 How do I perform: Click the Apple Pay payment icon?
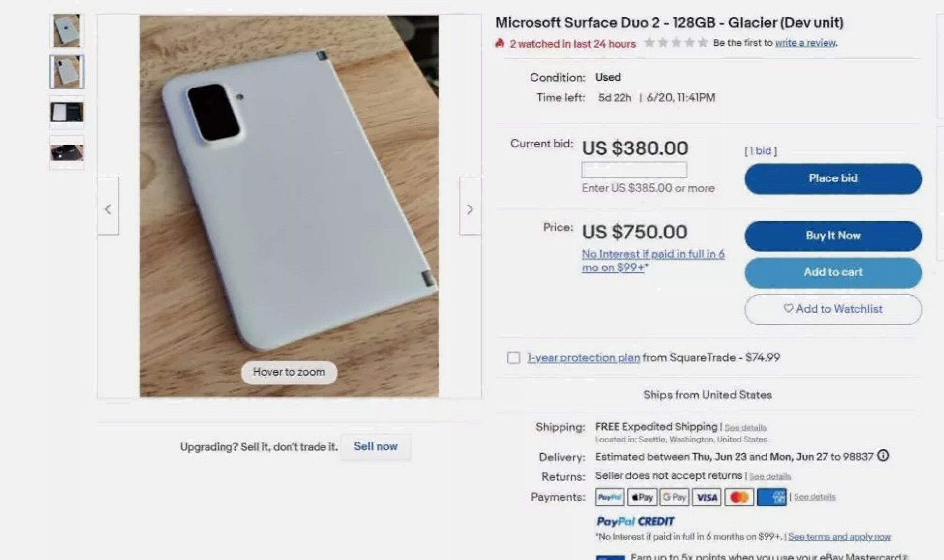(x=642, y=497)
